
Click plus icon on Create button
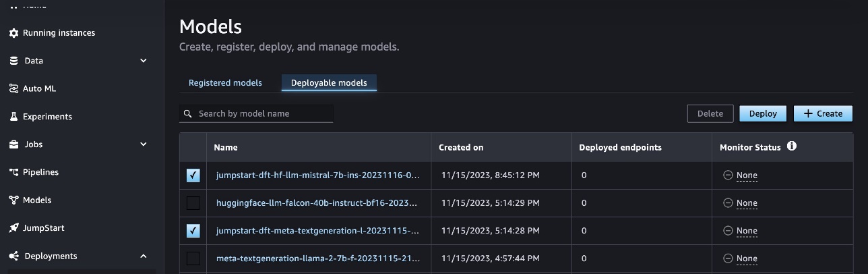tap(808, 113)
